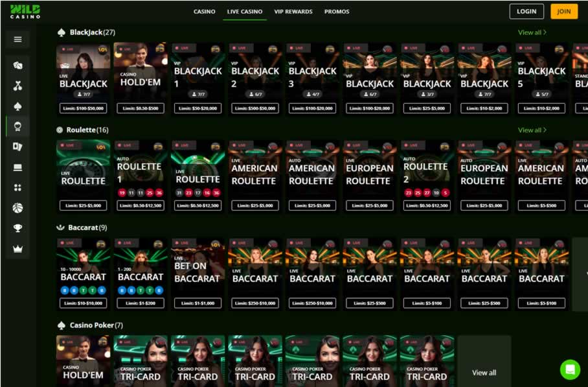Open the basketball sports icon in sidebar
The image size is (588, 387).
(17, 207)
